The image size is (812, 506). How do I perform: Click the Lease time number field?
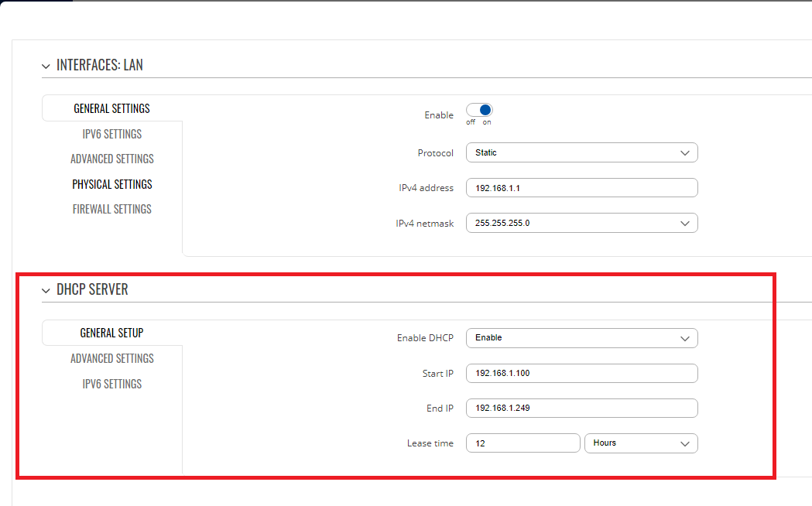pyautogui.click(x=522, y=443)
